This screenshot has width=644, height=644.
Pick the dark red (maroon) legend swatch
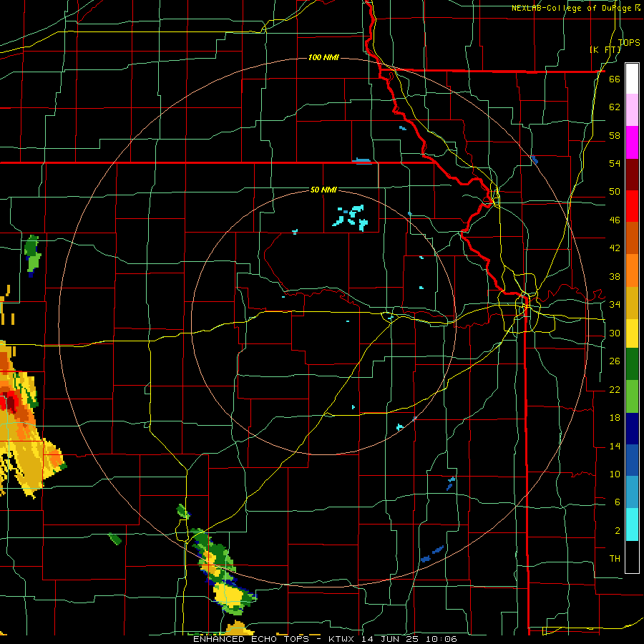[632, 175]
